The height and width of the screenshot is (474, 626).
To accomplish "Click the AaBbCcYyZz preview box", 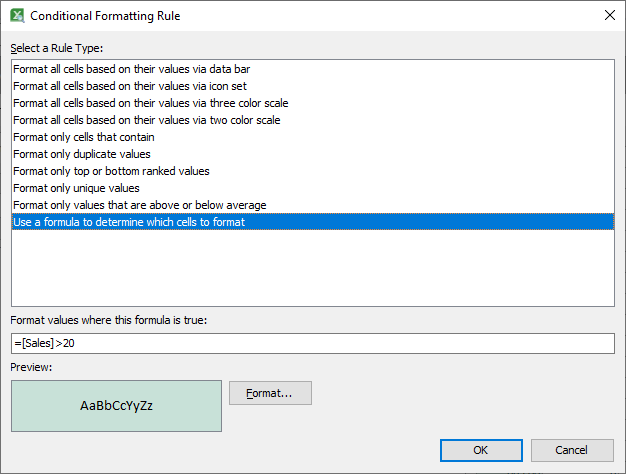I will [117, 406].
